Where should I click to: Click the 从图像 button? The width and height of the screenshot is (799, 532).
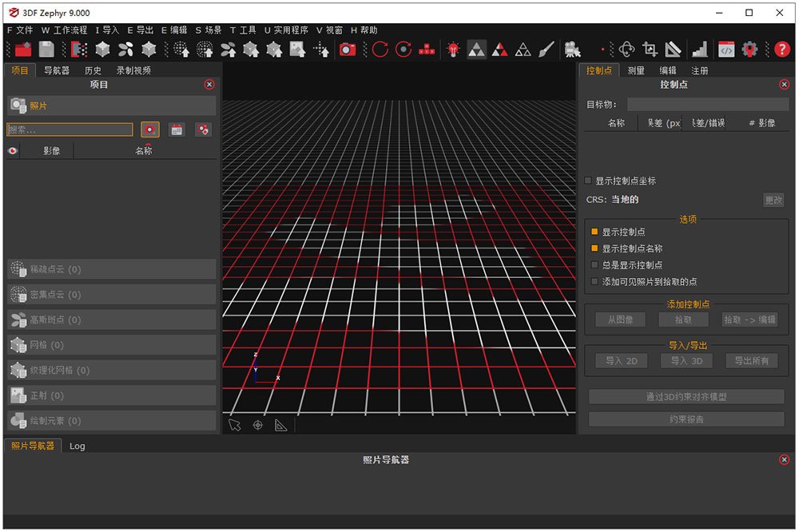tap(620, 320)
